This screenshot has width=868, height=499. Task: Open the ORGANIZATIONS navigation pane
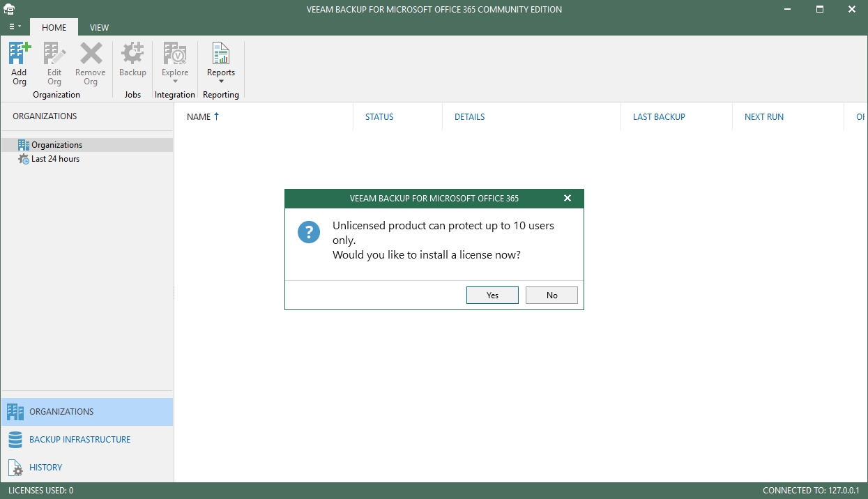click(86, 412)
